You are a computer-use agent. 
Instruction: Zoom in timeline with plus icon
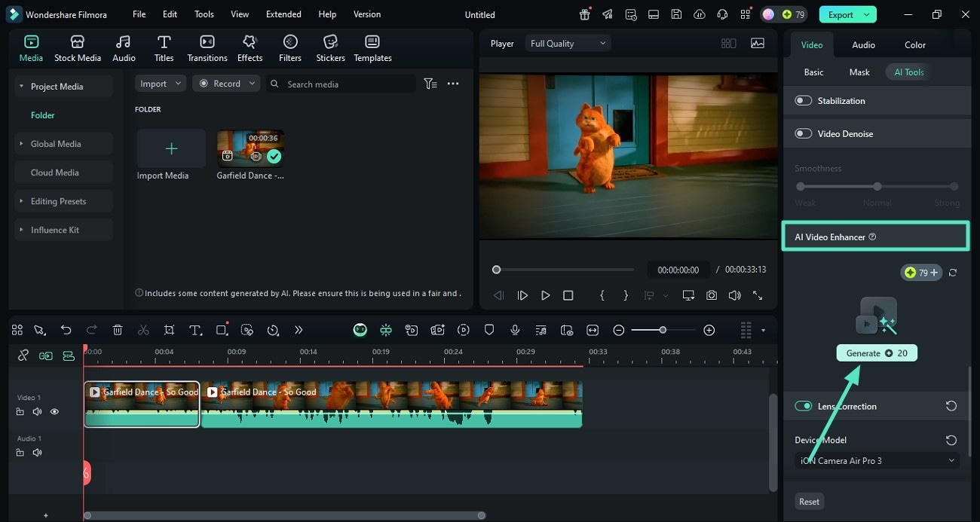[709, 330]
